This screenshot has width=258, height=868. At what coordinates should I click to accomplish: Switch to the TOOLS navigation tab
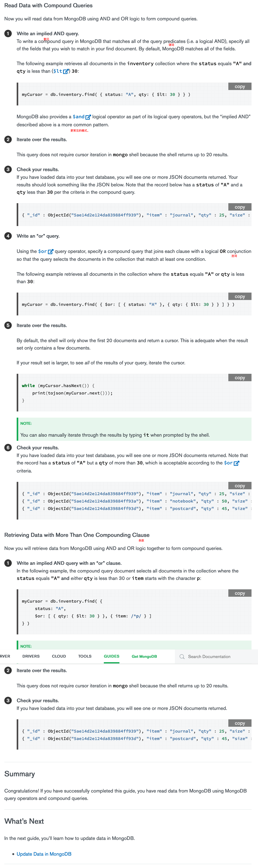click(x=85, y=656)
